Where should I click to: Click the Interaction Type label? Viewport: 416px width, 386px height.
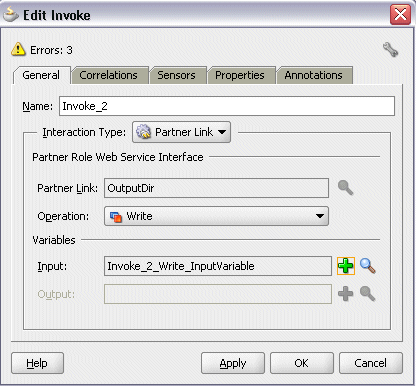84,132
